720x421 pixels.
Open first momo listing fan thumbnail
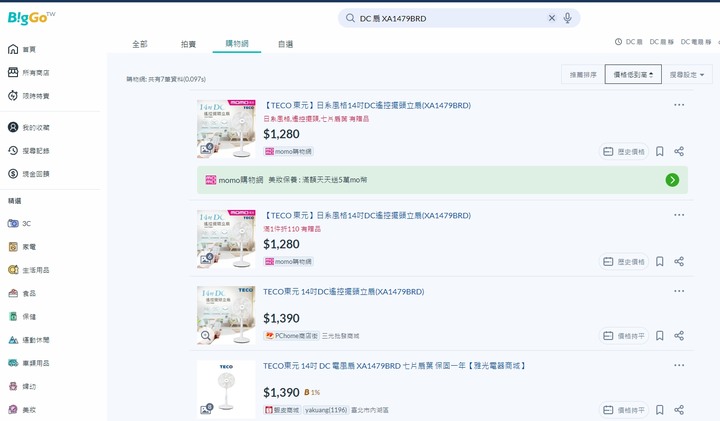tap(226, 129)
